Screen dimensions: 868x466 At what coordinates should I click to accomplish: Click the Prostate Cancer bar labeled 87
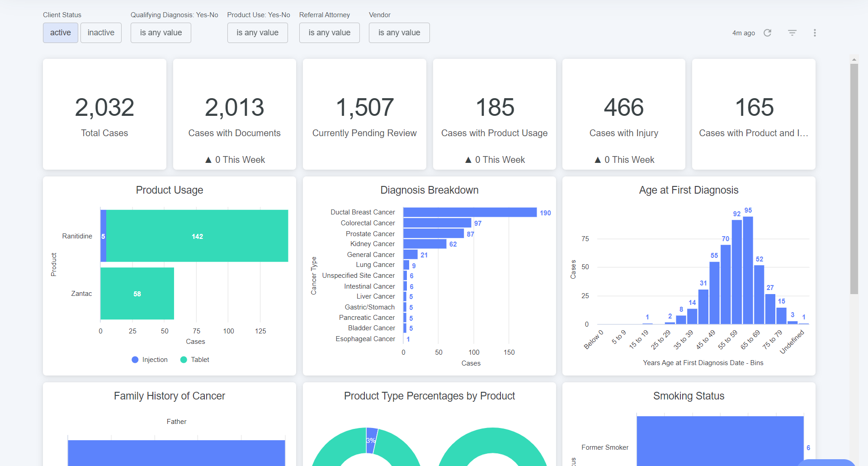coord(434,233)
